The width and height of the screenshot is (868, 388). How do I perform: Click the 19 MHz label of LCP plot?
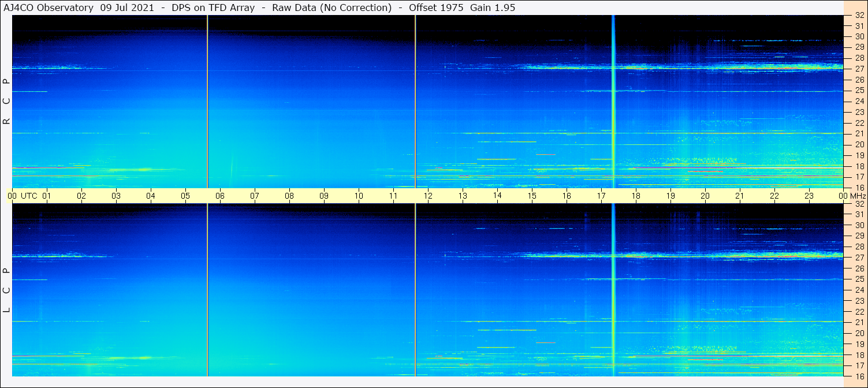[859, 344]
